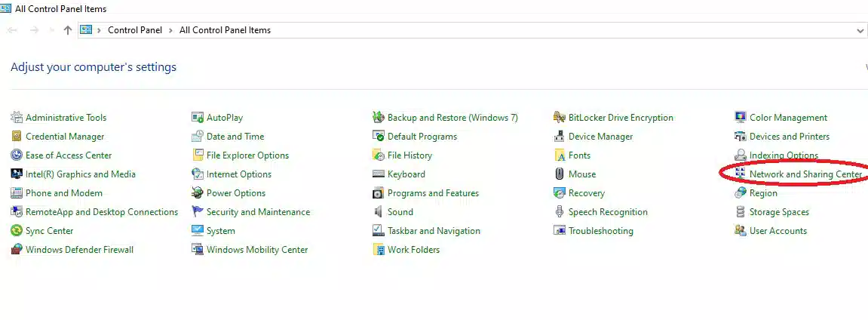Select the Sound speaker icon
The image size is (868, 320).
point(379,212)
